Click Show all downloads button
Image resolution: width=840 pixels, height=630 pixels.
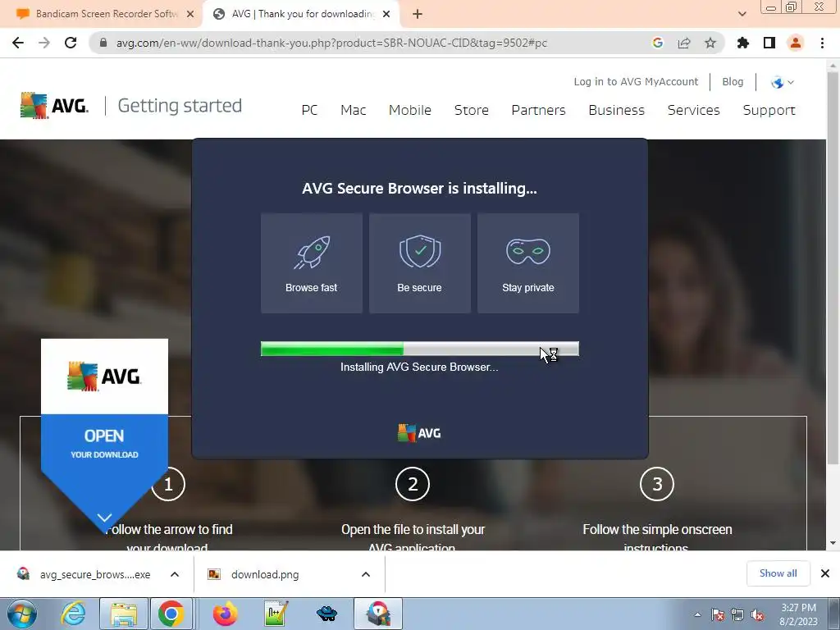click(x=778, y=573)
